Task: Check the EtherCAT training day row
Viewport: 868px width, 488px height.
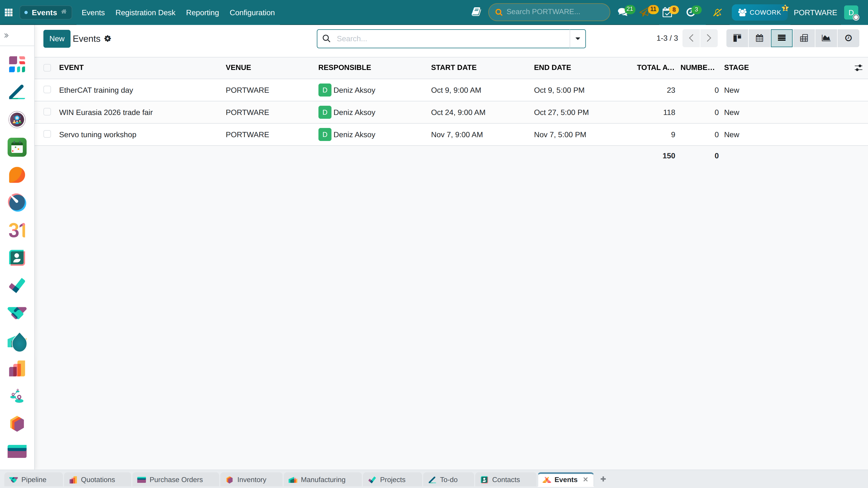Action: 47,89
